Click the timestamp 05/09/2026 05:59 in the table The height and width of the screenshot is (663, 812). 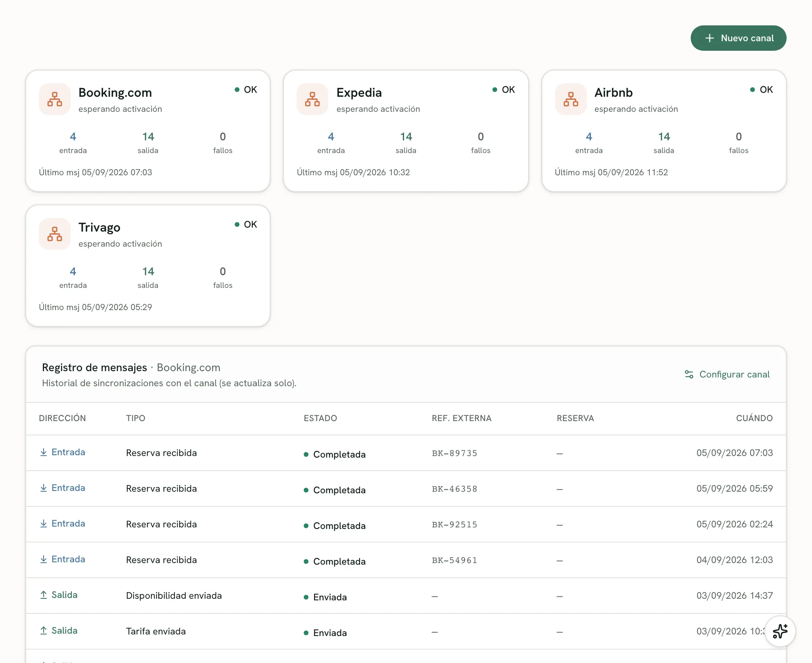(735, 489)
